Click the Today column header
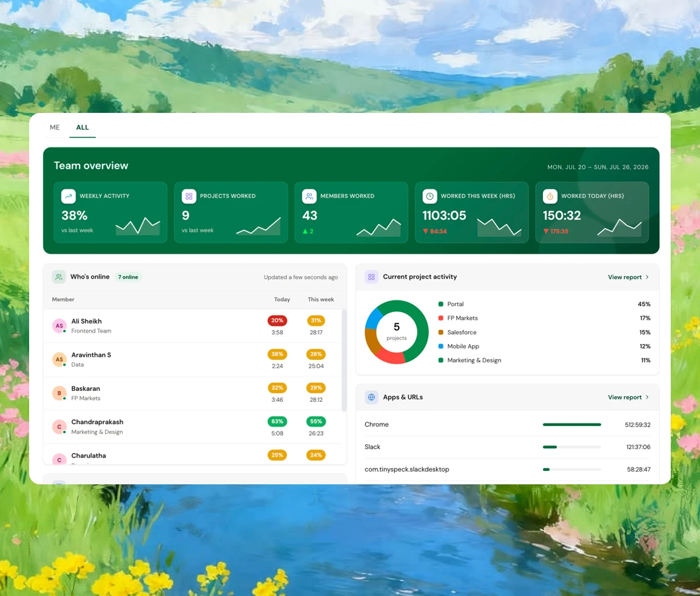The image size is (700, 596). [x=281, y=299]
